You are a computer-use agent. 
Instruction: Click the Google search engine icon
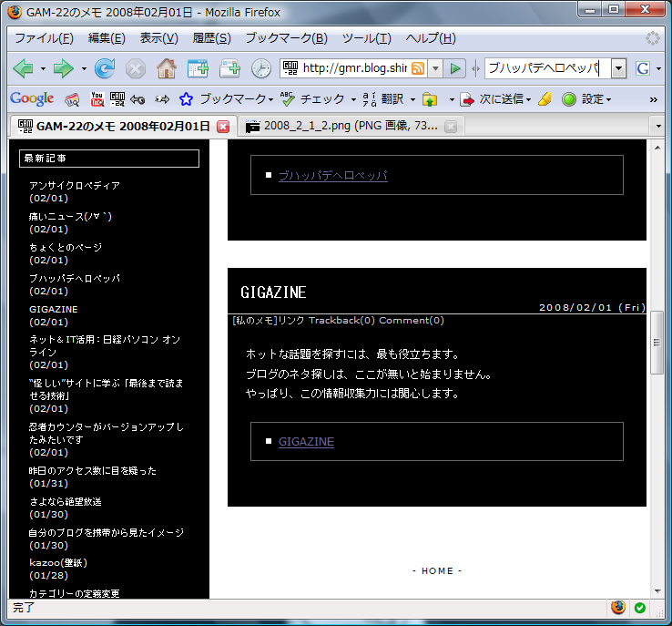(643, 68)
